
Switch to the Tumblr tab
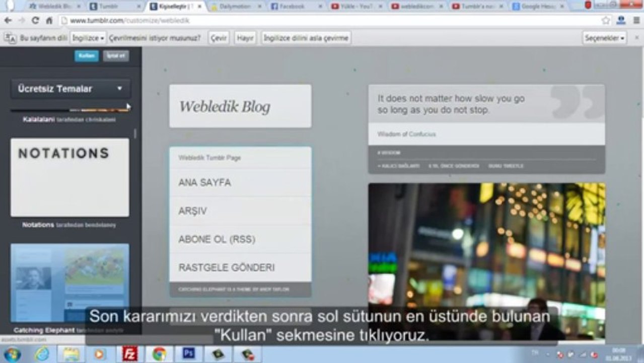(115, 7)
